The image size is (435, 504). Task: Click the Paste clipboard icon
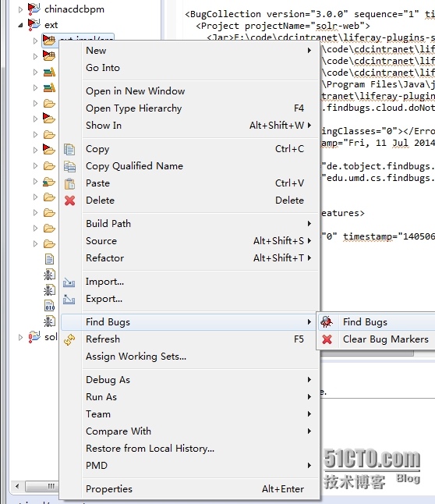click(69, 183)
